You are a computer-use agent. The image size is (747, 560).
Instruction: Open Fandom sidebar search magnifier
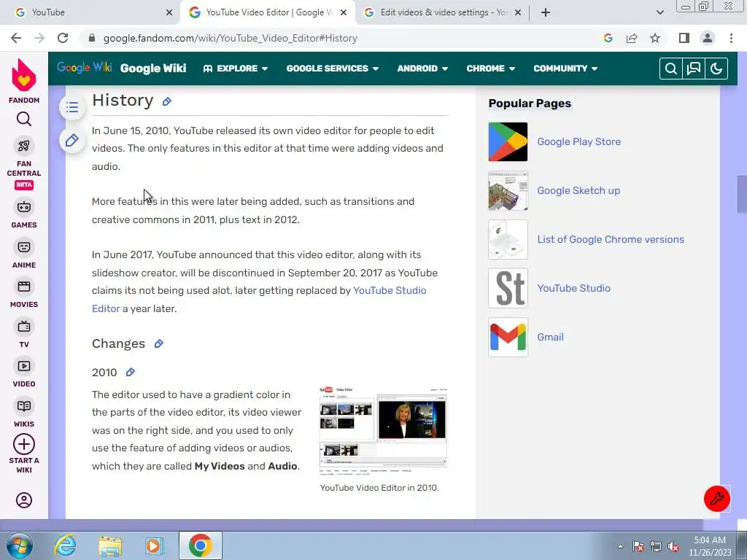(x=24, y=119)
